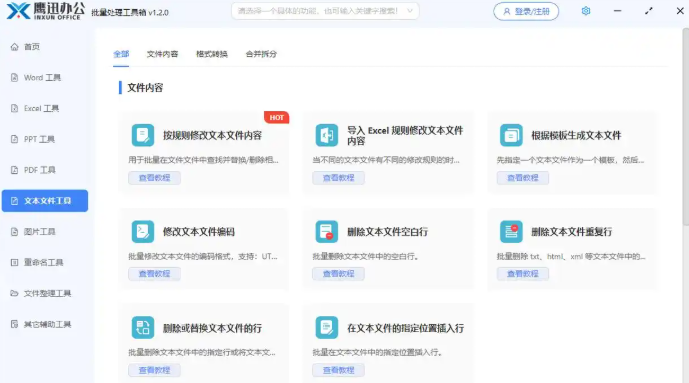Click the PPT 工具 sidebar icon
The width and height of the screenshot is (689, 383).
(15, 139)
